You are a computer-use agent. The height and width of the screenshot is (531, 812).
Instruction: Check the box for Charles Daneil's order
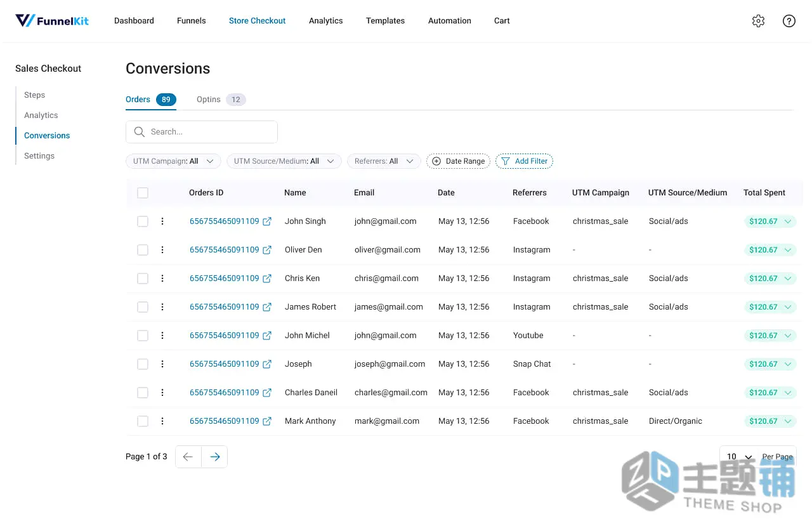(x=143, y=393)
